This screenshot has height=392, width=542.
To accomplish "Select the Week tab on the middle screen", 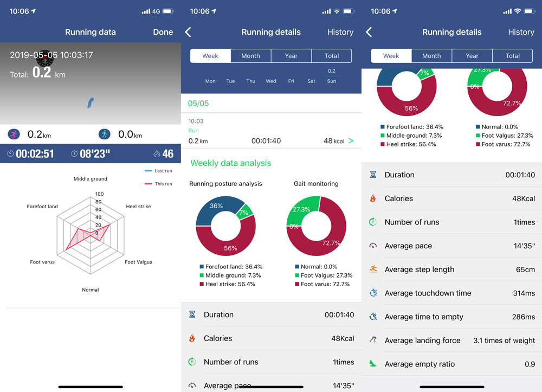I will pyautogui.click(x=210, y=56).
